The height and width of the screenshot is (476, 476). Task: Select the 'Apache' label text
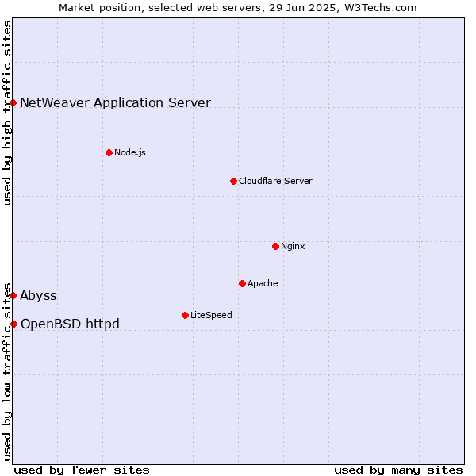tap(263, 283)
